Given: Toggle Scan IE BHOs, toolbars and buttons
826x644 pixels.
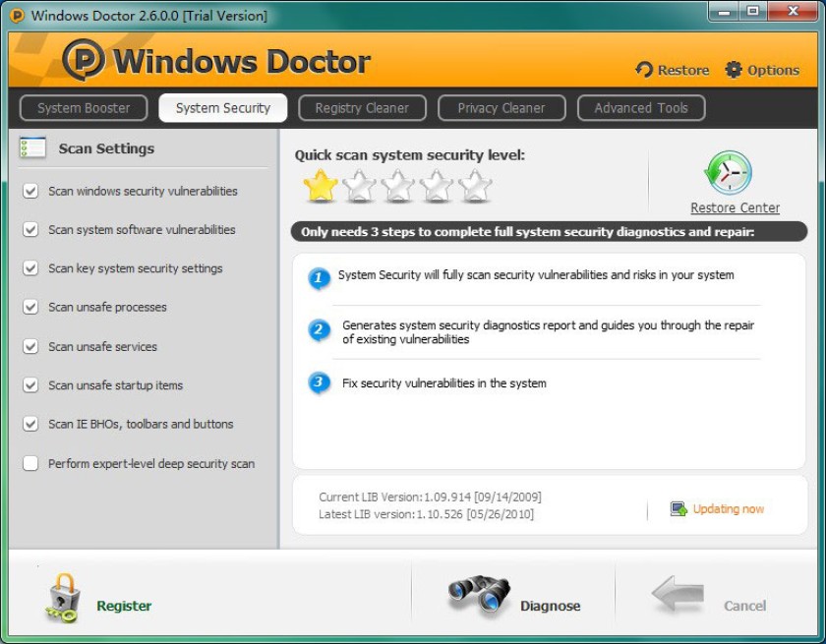Looking at the screenshot, I should pos(30,424).
